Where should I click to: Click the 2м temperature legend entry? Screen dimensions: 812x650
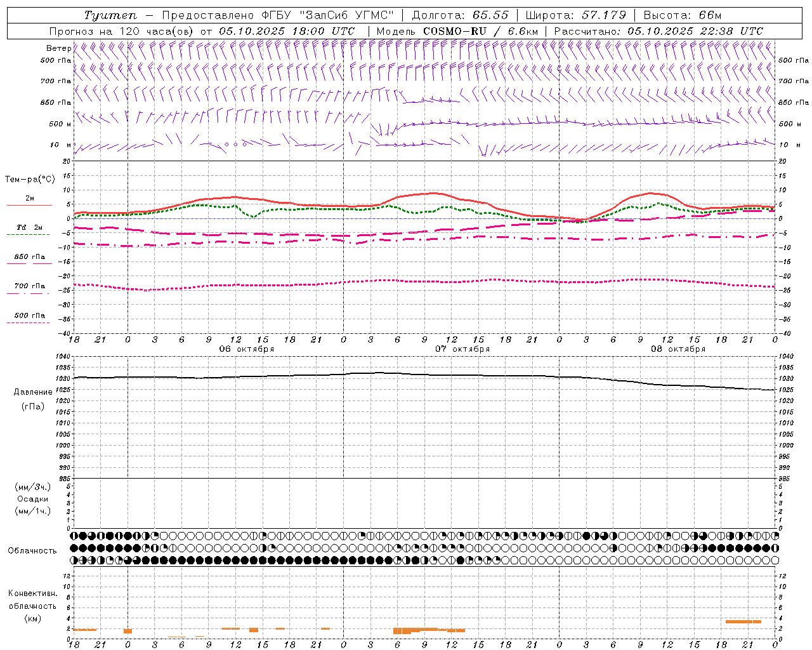pos(30,198)
